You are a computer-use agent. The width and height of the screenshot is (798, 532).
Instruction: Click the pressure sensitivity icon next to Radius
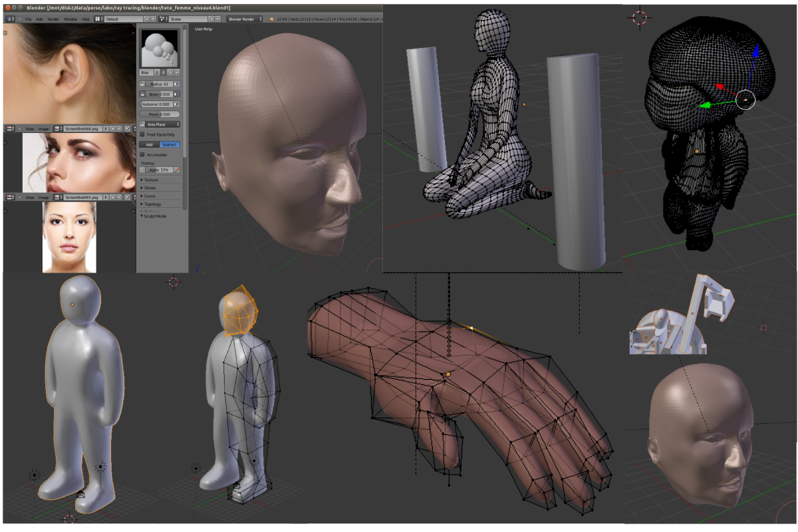coord(176,84)
